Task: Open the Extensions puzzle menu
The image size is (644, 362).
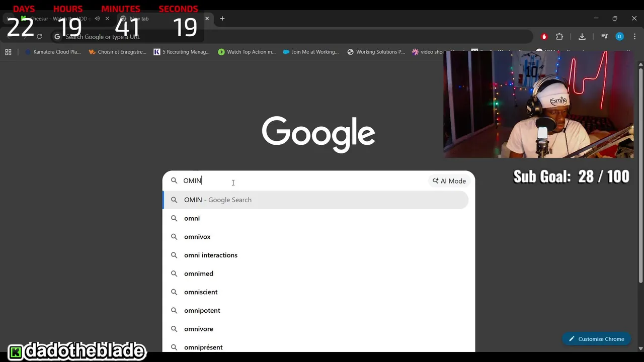Action: tap(559, 37)
